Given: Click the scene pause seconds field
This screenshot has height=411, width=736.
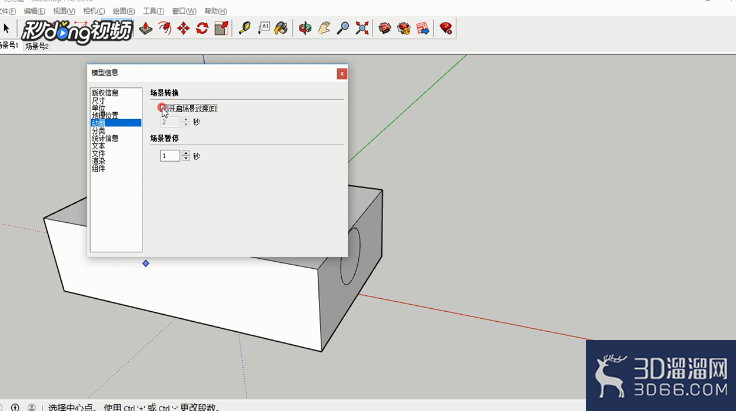Looking at the screenshot, I should tap(170, 156).
